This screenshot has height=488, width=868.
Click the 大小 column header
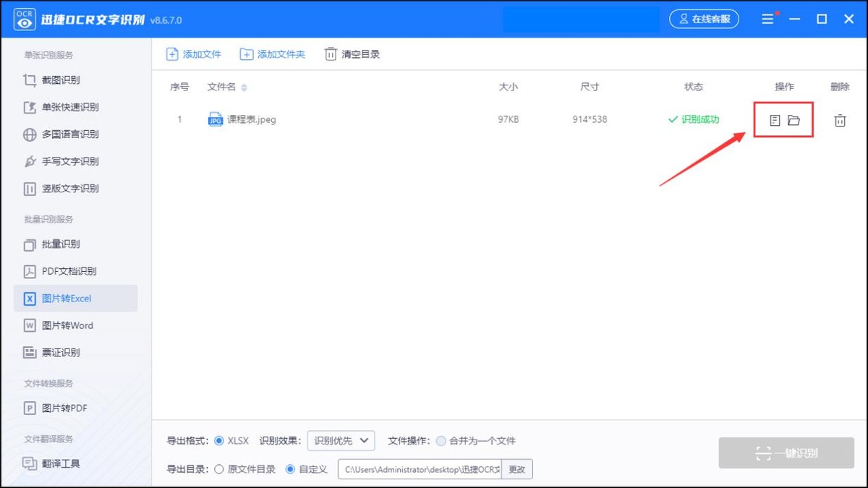(x=509, y=87)
